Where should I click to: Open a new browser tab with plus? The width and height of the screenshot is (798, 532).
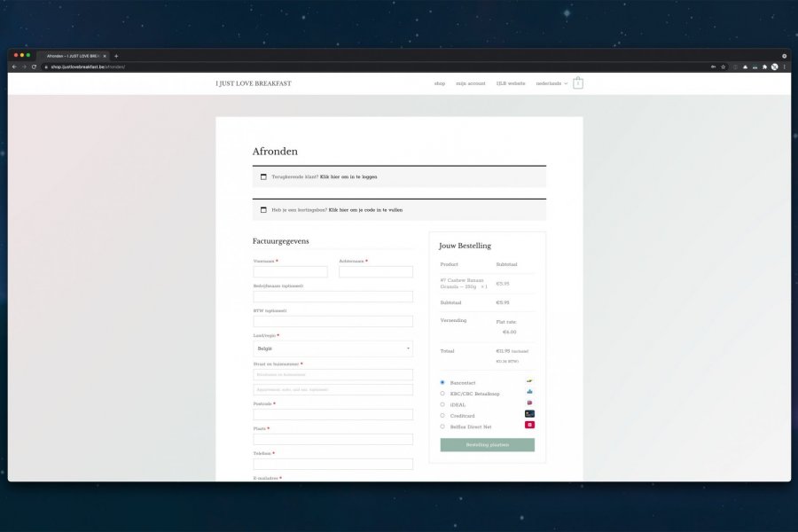pyautogui.click(x=116, y=56)
